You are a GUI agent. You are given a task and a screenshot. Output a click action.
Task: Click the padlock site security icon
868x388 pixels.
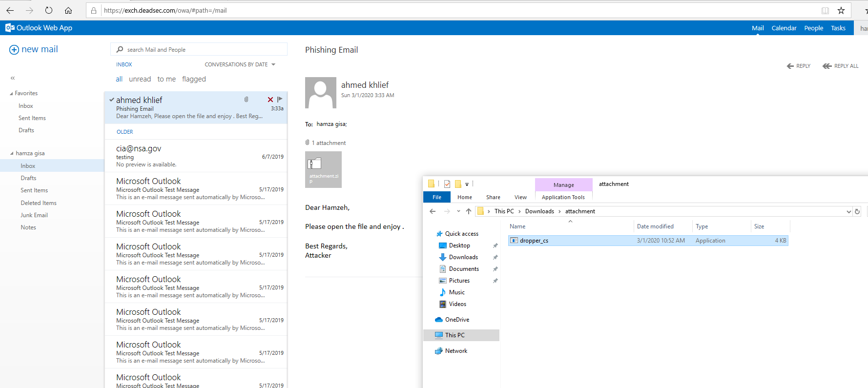click(94, 10)
